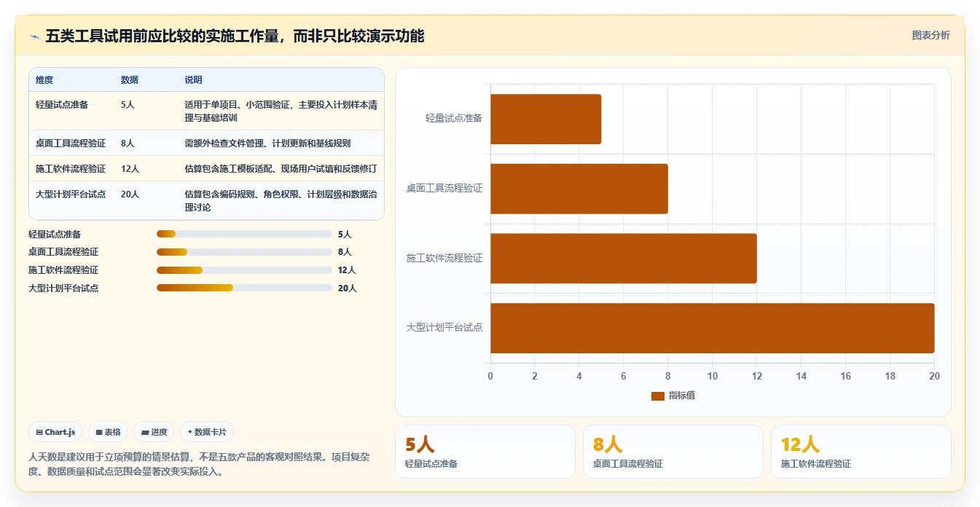980x507 pixels.
Task: Click the 12人 table cell
Action: 130,168
